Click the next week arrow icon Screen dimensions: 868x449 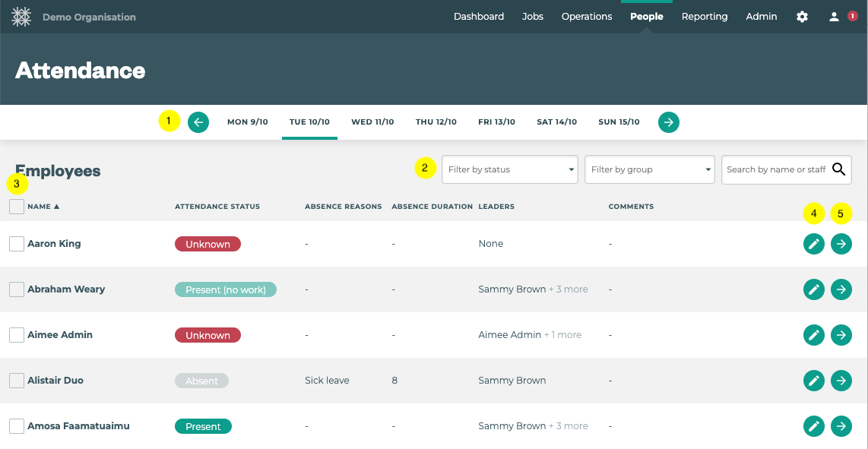[x=668, y=122]
